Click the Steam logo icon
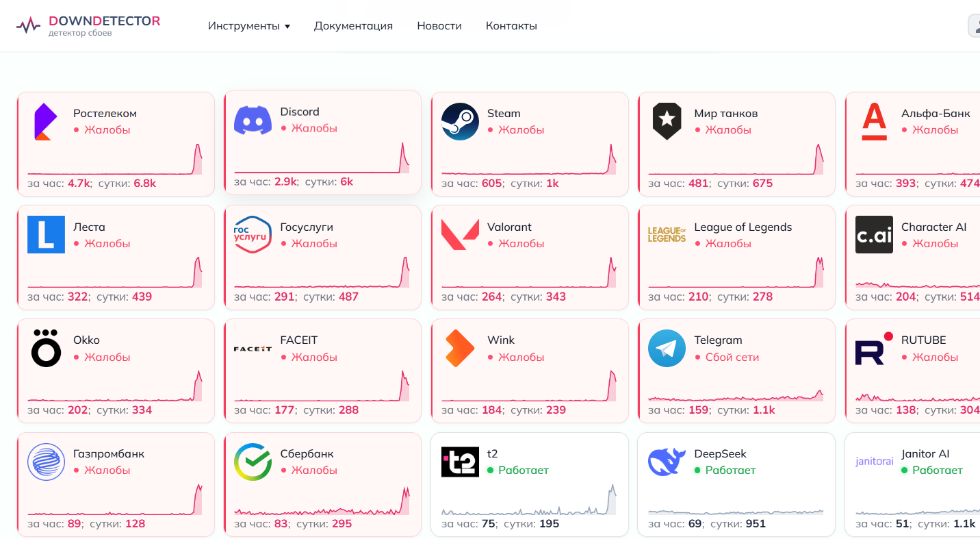980x539 pixels. 460,121
